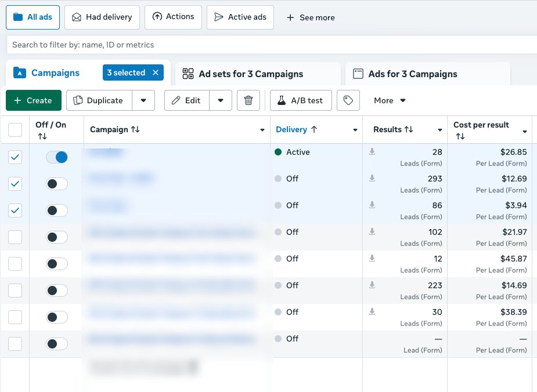This screenshot has width=537, height=392.
Task: Turn off the Active campaign toggle
Action: (x=57, y=157)
